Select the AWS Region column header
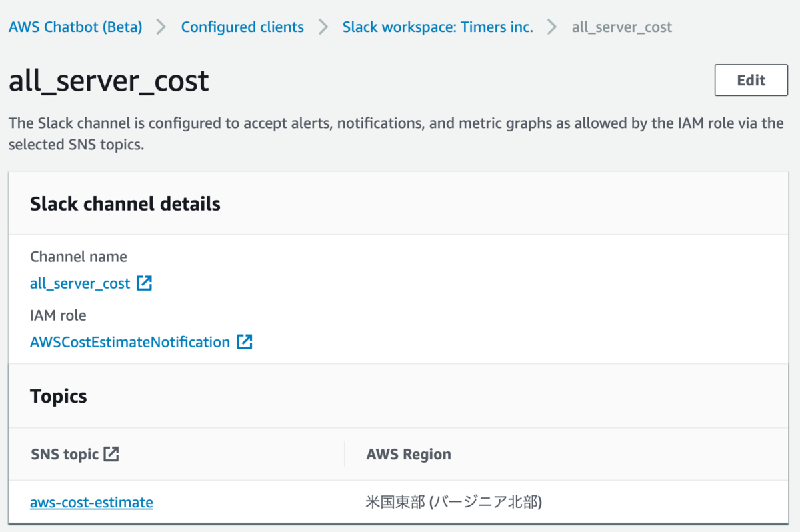800x532 pixels. click(409, 454)
